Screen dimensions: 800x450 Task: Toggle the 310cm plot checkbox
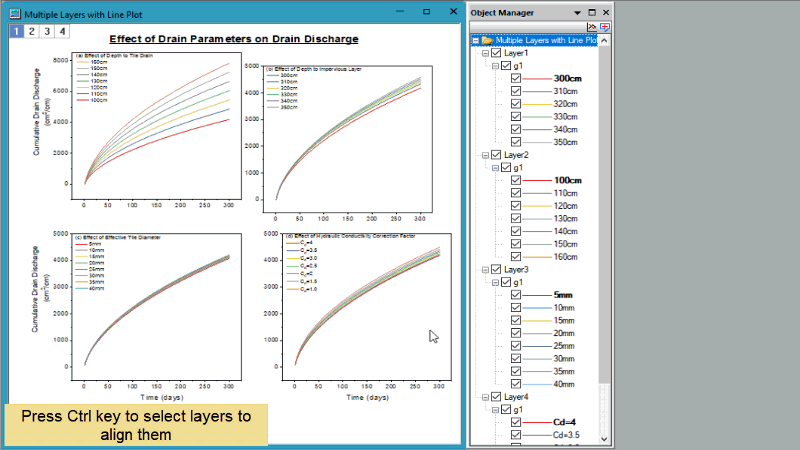pos(516,91)
